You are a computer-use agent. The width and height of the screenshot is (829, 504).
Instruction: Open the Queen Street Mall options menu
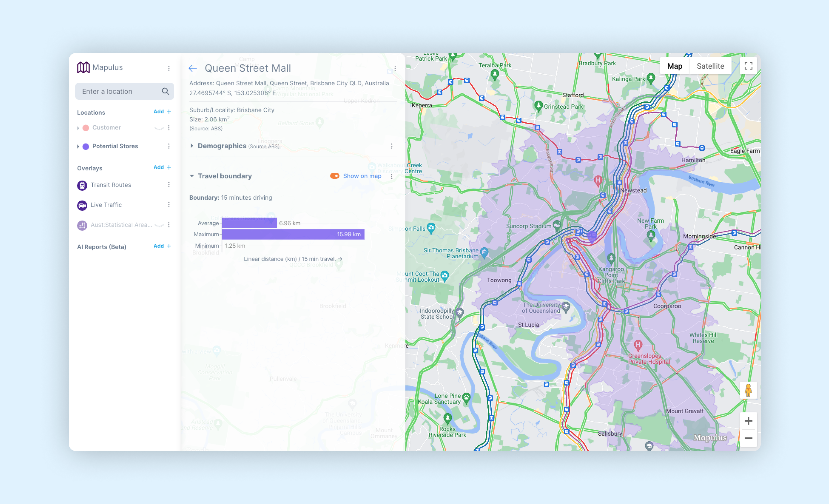395,68
